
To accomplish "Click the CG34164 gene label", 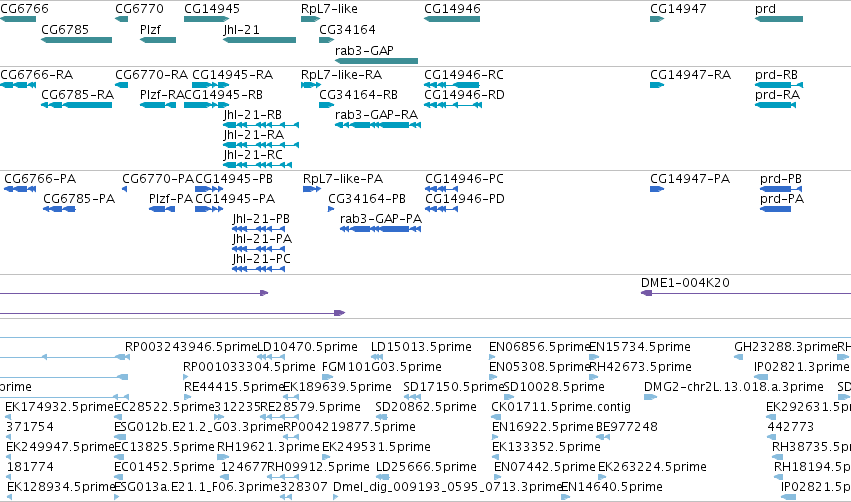I will pos(347,29).
